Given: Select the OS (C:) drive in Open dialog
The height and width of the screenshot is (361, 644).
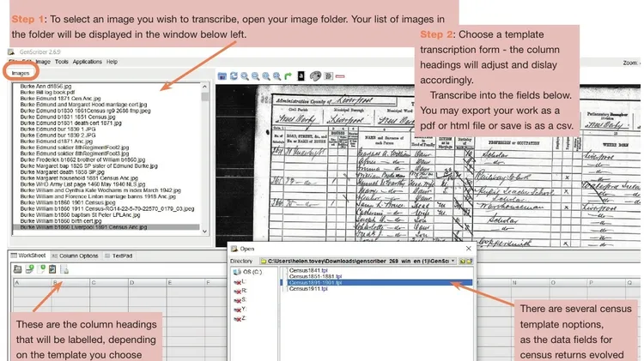Looking at the screenshot, I should pos(247,272).
